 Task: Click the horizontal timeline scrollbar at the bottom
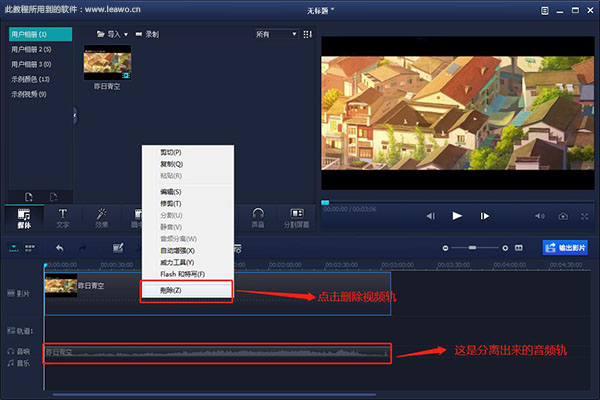[x=214, y=394]
